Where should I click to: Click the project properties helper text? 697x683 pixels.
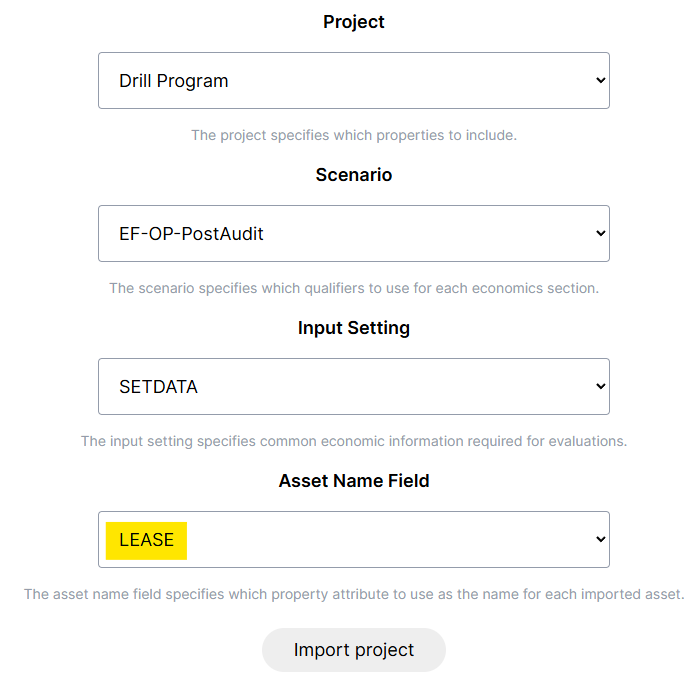[x=354, y=135]
